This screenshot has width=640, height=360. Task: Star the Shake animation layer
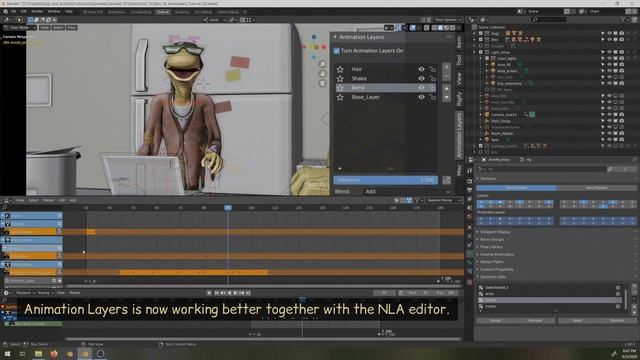340,78
